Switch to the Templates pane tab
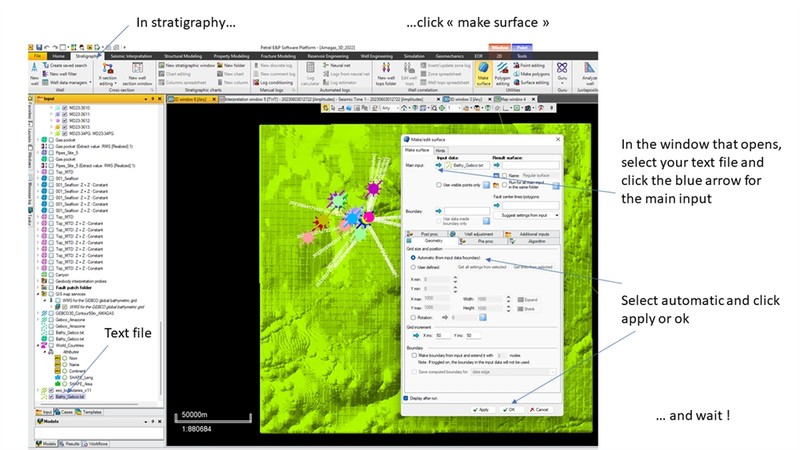 tap(89, 412)
